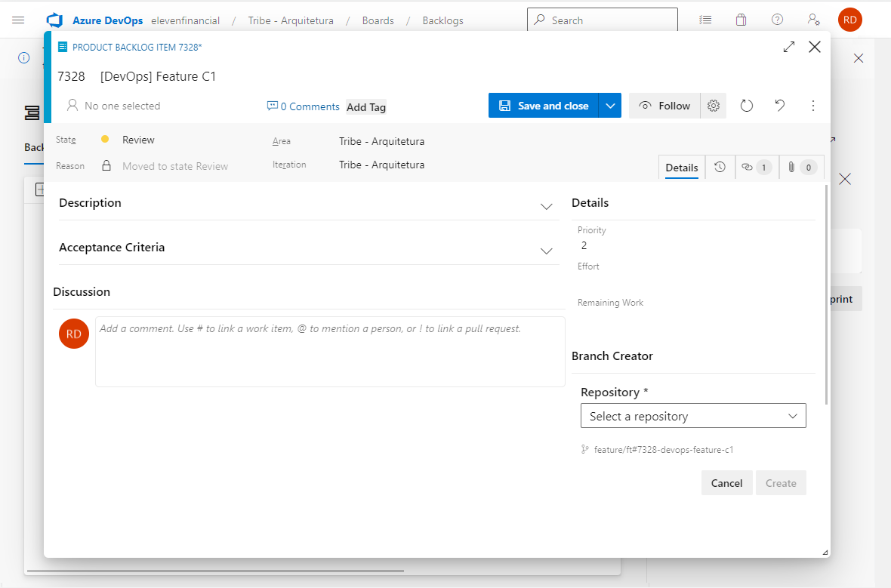Open the Area field Tribe - Arquitetura
Image resolution: width=891 pixels, height=588 pixels.
coord(382,141)
